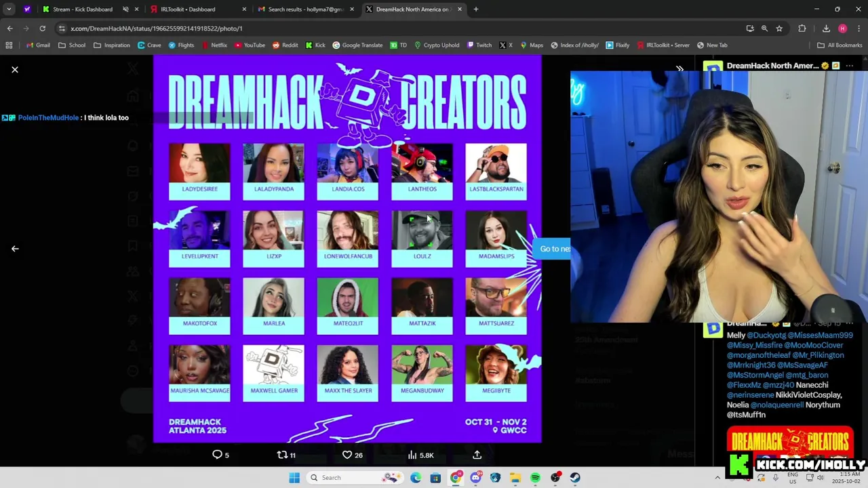Click the share post upload icon
868x488 pixels.
(477, 455)
